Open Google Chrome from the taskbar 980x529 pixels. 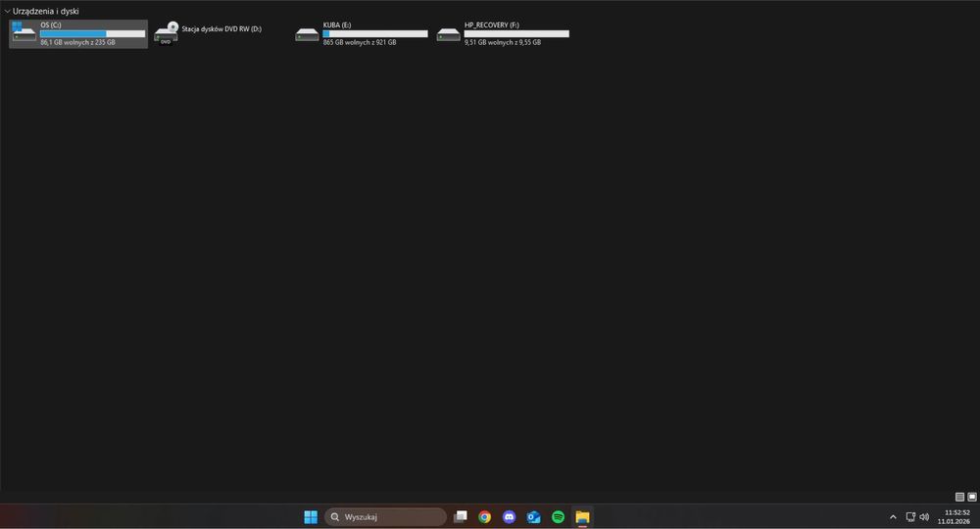[x=484, y=517]
